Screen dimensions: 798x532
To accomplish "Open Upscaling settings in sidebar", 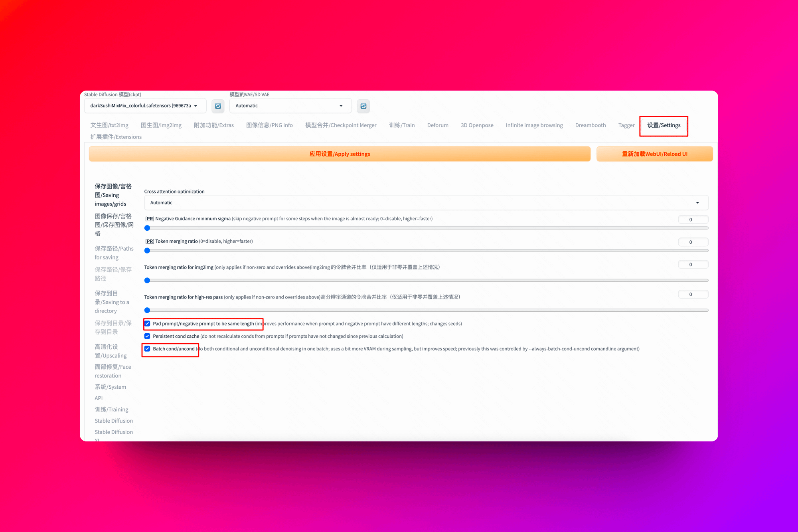I will click(x=111, y=351).
